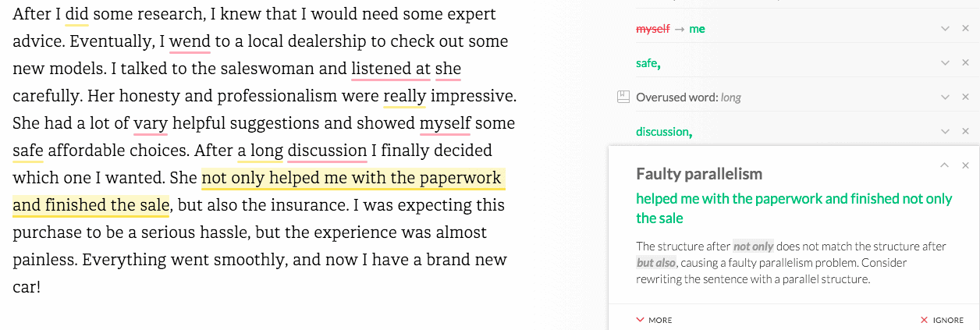Accept the green rewritten sentence suggestion
980x330 pixels.
click(794, 208)
